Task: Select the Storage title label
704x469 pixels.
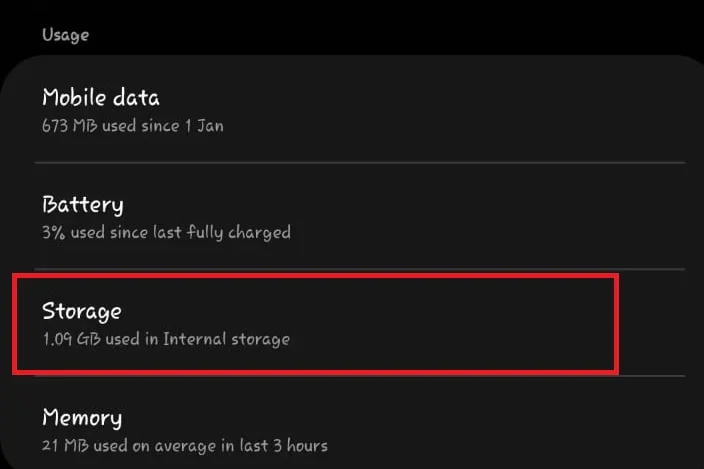Action: [x=81, y=311]
